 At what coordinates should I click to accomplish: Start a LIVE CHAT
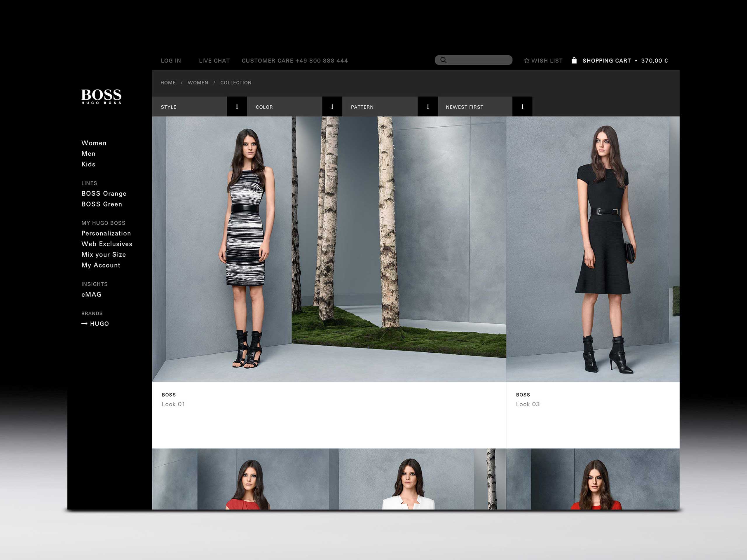point(214,61)
